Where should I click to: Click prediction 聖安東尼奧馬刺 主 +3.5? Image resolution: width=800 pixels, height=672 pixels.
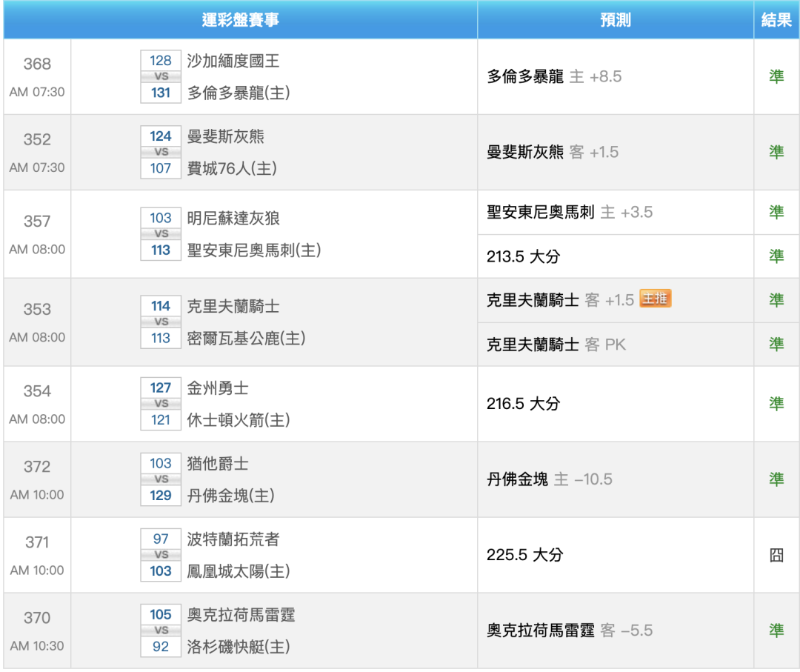[570, 212]
